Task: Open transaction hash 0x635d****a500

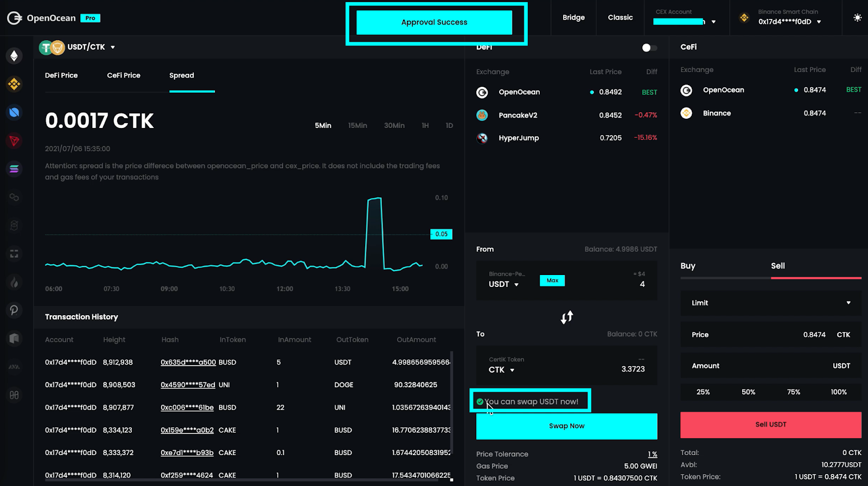Action: 188,362
